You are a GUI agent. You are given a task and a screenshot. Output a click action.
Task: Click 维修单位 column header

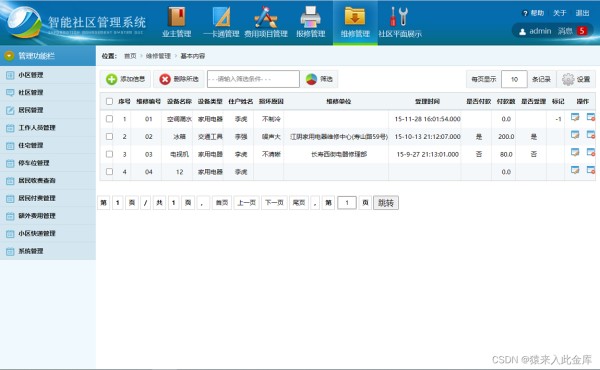coord(339,101)
